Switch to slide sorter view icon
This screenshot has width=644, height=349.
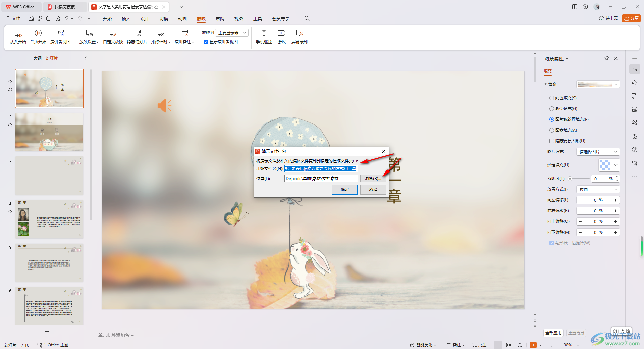509,345
